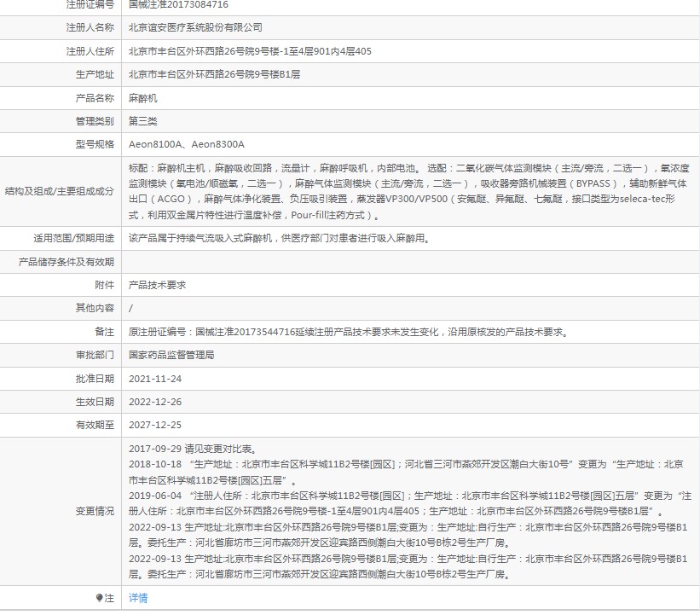Click the 生效日期 label
The width and height of the screenshot is (700, 615).
(95, 402)
